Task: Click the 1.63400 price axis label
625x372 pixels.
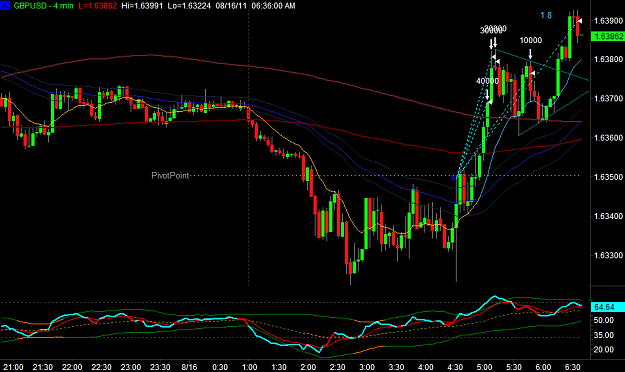Action: point(608,216)
